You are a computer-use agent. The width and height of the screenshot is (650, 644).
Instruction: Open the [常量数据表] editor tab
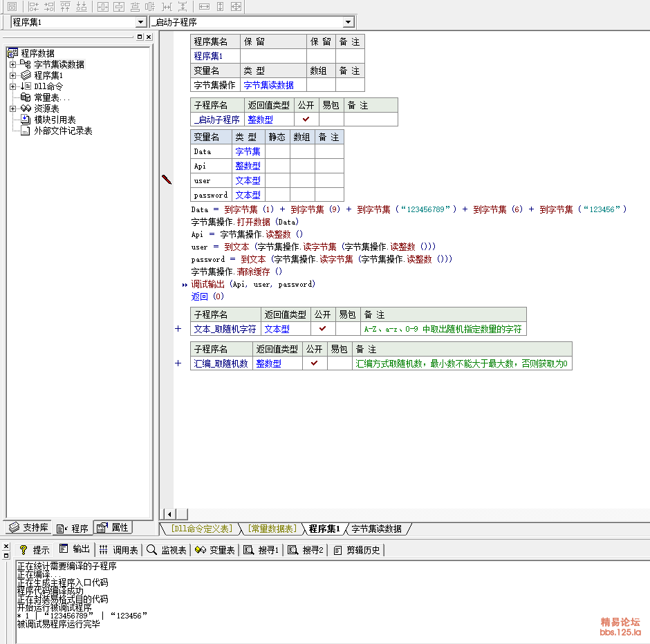coord(272,529)
